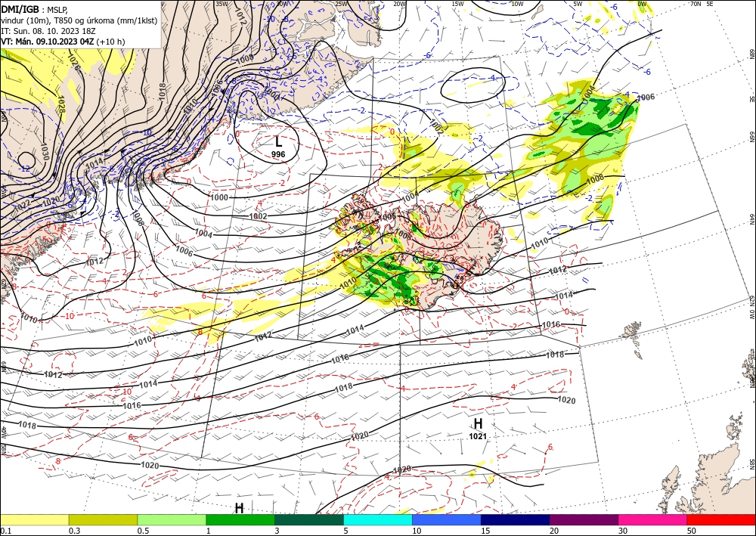Click the cyan 5–10 legend swatch
The width and height of the screenshot is (756, 536).
(378, 519)
